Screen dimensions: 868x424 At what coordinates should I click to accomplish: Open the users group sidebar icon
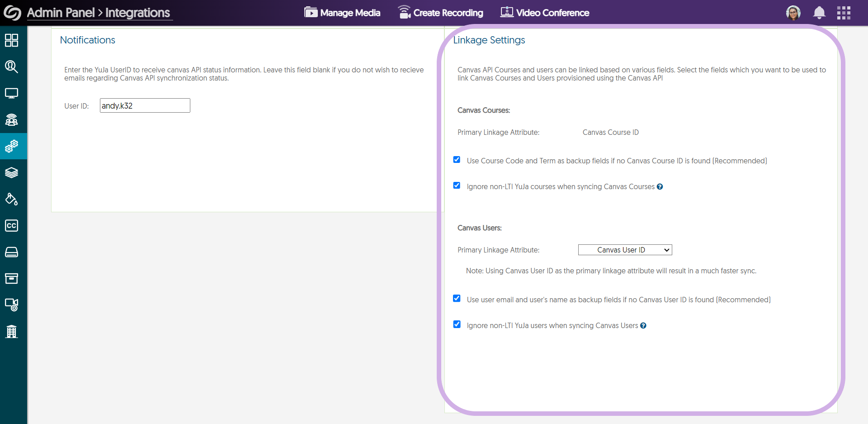(11, 119)
